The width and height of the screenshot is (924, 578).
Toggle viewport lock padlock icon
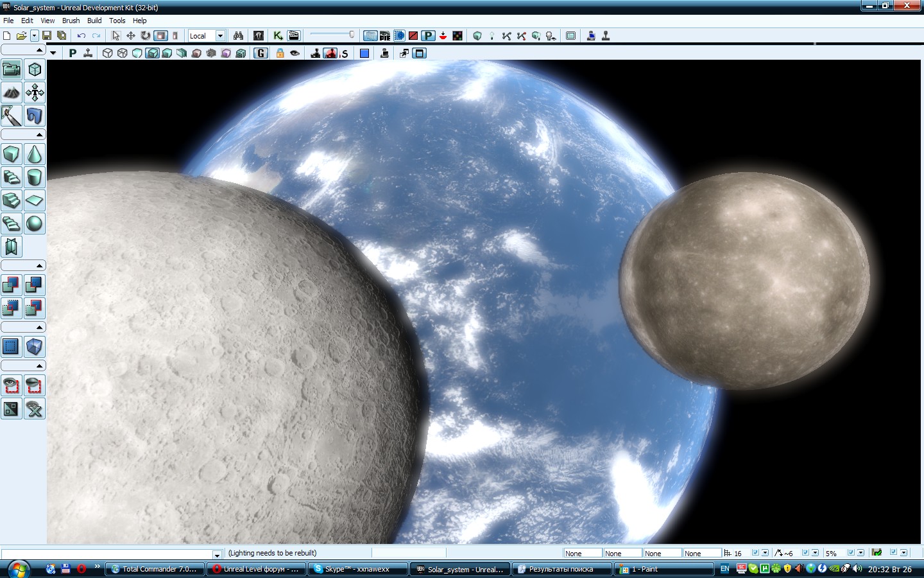coord(280,53)
